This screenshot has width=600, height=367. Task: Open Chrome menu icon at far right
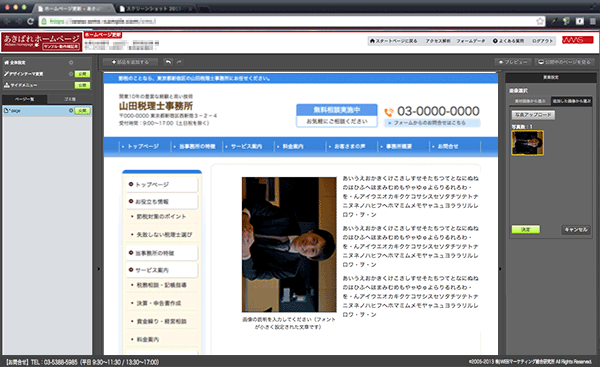(593, 21)
